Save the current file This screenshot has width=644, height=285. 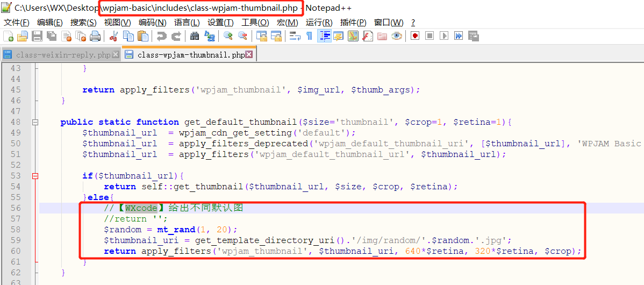pyautogui.click(x=38, y=36)
